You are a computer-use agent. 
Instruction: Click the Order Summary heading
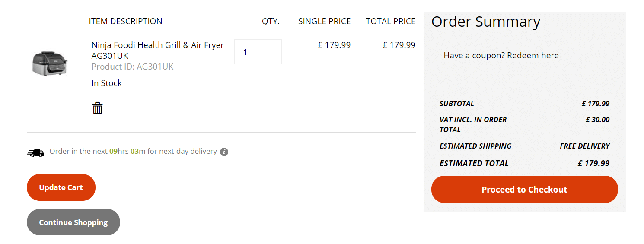(x=486, y=22)
